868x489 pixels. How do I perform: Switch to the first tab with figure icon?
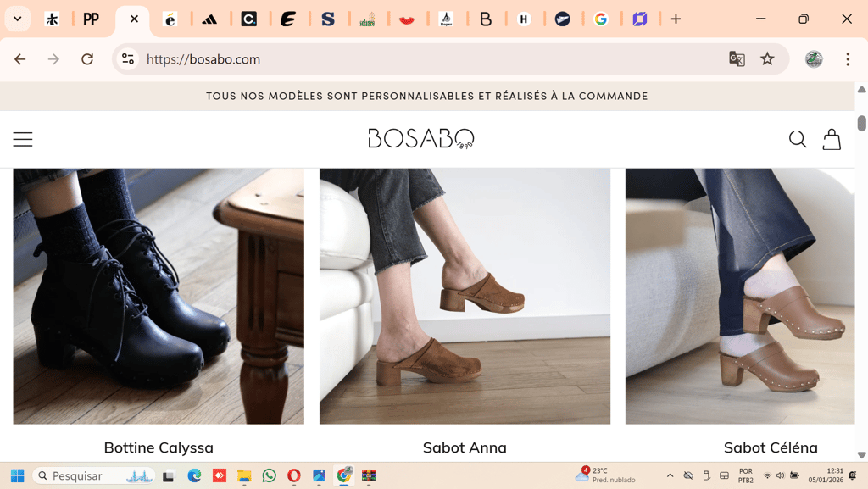point(52,19)
